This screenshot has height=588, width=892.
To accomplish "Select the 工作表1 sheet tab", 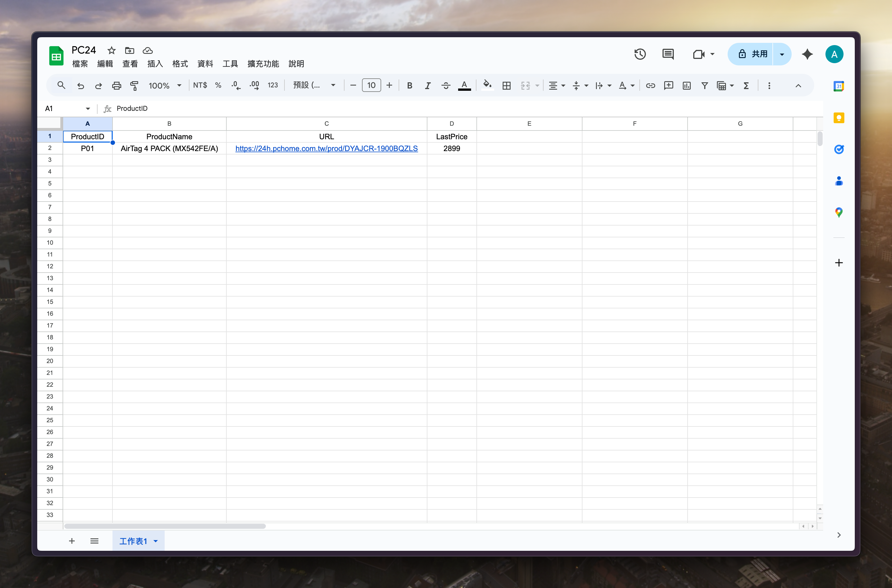I will pos(133,541).
